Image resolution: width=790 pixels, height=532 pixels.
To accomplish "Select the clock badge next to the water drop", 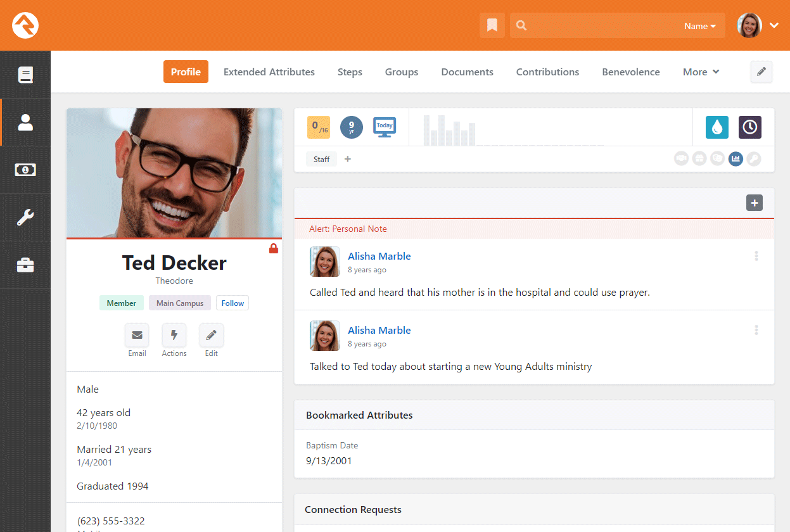I will point(749,127).
